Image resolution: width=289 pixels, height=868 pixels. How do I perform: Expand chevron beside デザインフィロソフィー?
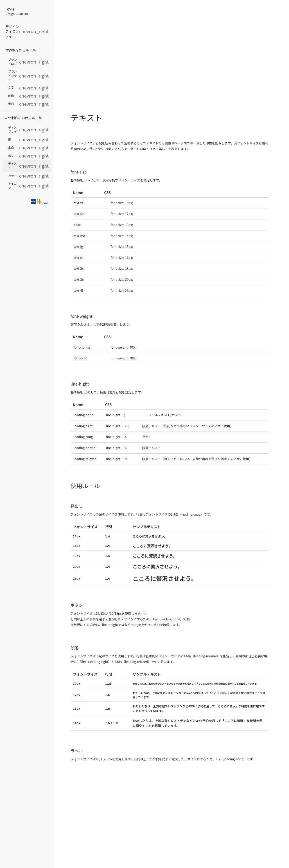[34, 31]
